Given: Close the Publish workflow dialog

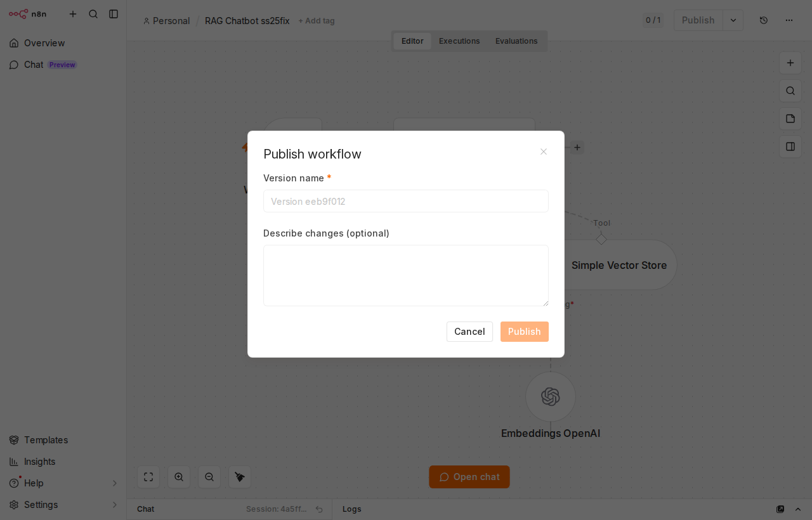Looking at the screenshot, I should tap(544, 152).
